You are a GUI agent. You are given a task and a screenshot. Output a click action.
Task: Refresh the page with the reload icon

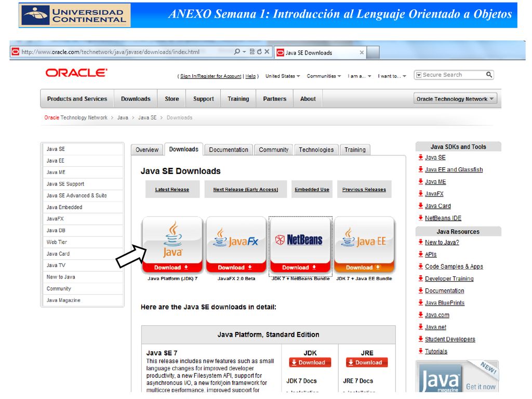coord(260,51)
